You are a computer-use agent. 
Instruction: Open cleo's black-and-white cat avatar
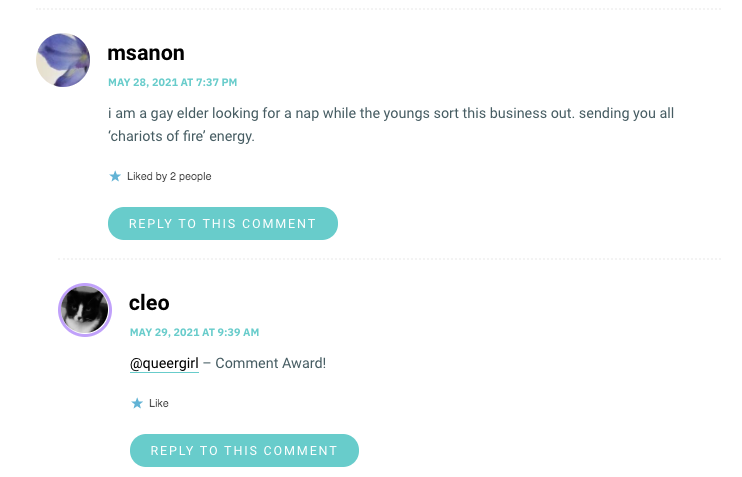pyautogui.click(x=85, y=310)
